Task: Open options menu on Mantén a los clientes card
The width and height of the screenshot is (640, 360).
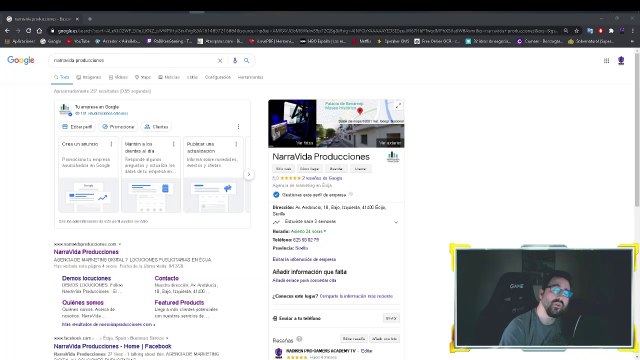Action: coord(173,144)
